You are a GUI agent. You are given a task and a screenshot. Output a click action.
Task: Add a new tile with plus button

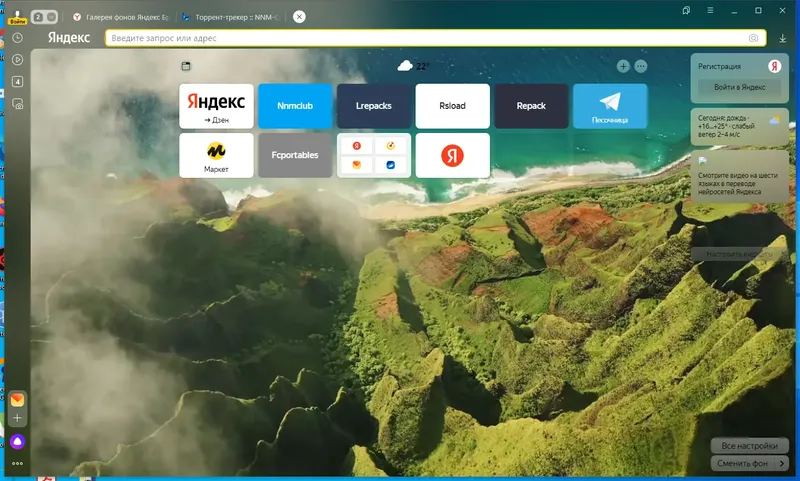click(x=623, y=66)
